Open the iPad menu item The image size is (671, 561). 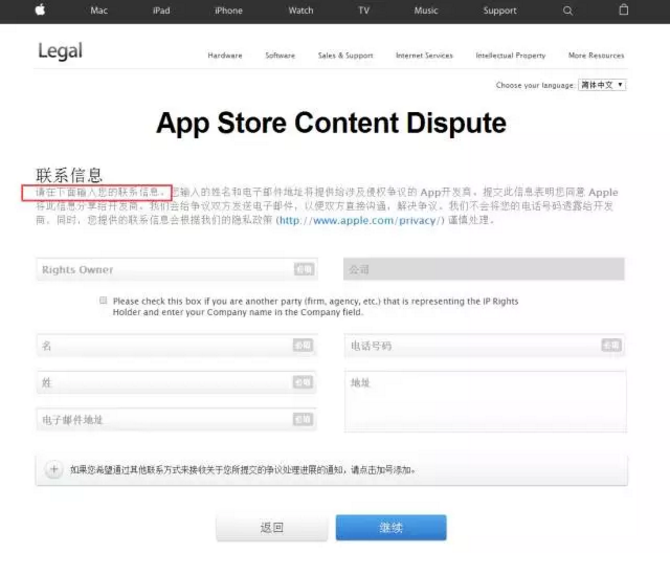[x=161, y=10]
